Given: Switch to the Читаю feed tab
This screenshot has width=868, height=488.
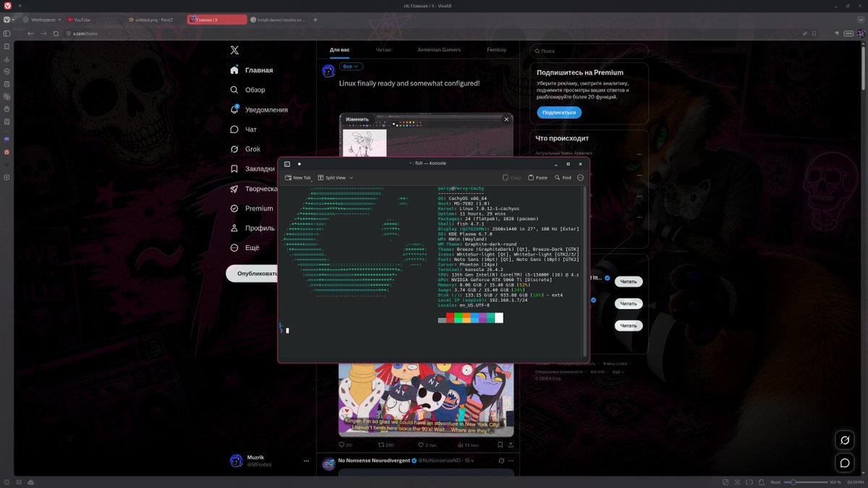Looking at the screenshot, I should [383, 50].
